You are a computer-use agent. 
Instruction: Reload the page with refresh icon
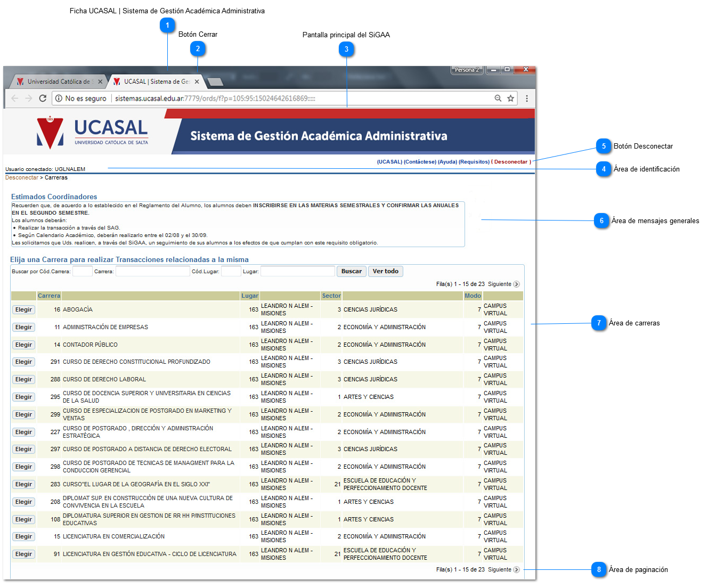point(43,99)
